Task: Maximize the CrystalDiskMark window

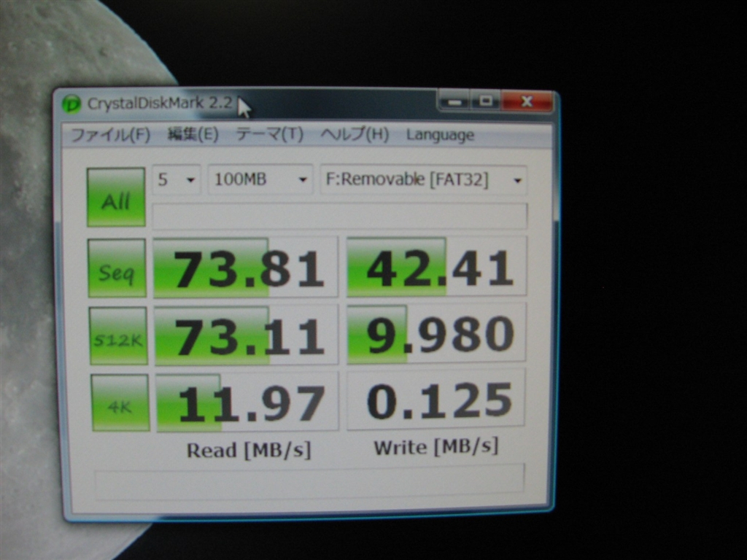Action: click(x=486, y=101)
